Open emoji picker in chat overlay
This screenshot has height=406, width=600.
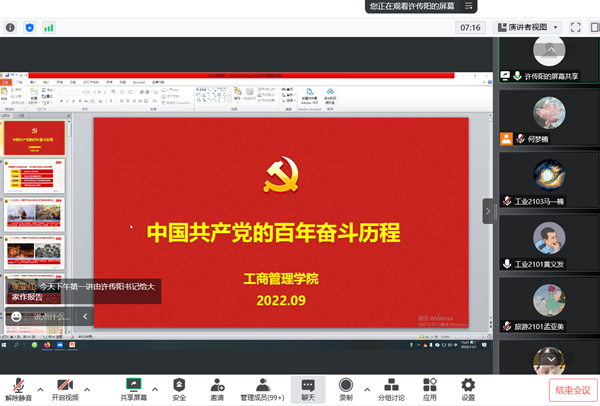[16, 316]
